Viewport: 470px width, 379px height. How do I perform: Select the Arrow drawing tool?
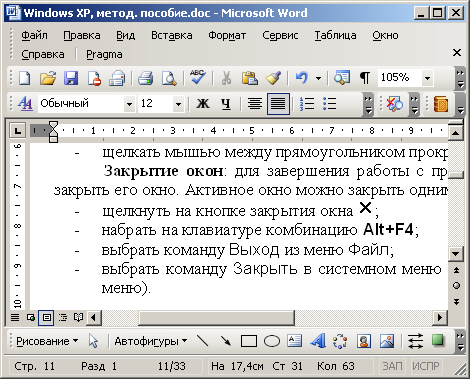(x=226, y=341)
